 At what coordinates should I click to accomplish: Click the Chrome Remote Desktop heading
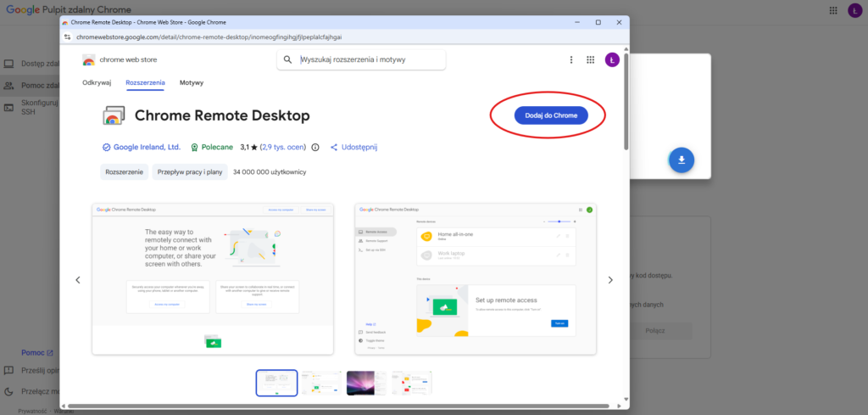coord(222,115)
